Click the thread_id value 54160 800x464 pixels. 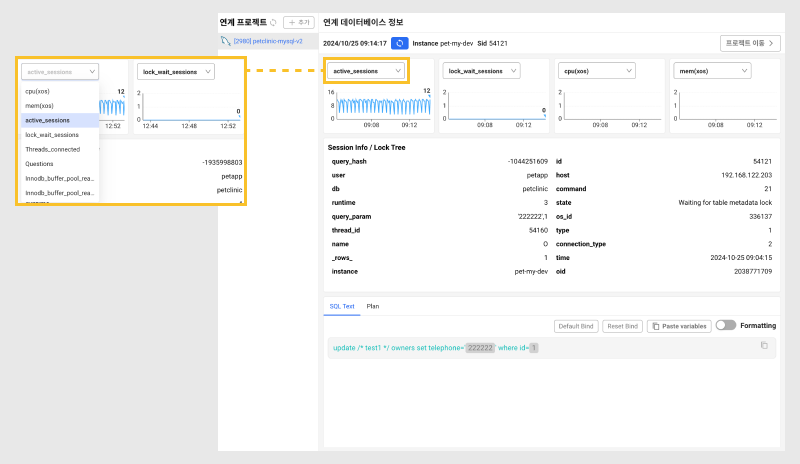point(538,230)
